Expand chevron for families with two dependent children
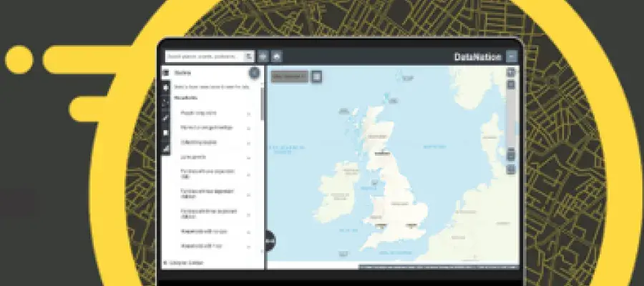The width and height of the screenshot is (644, 286). pos(248,195)
